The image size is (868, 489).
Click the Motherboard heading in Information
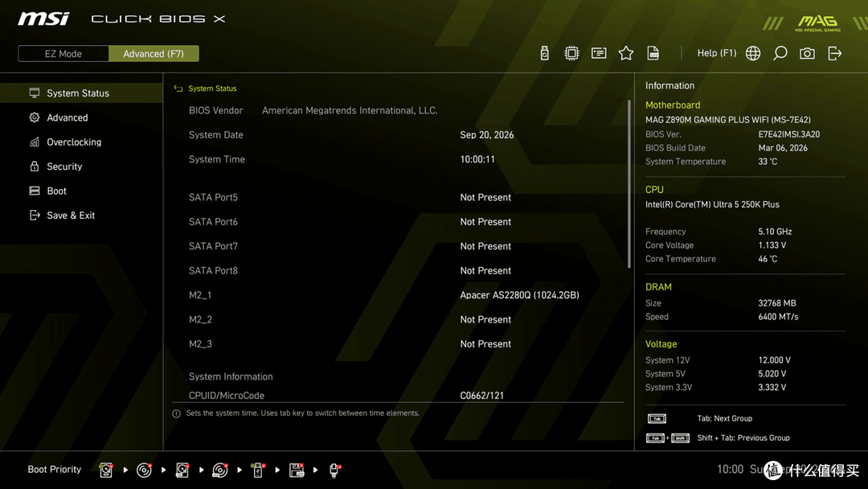coord(673,105)
